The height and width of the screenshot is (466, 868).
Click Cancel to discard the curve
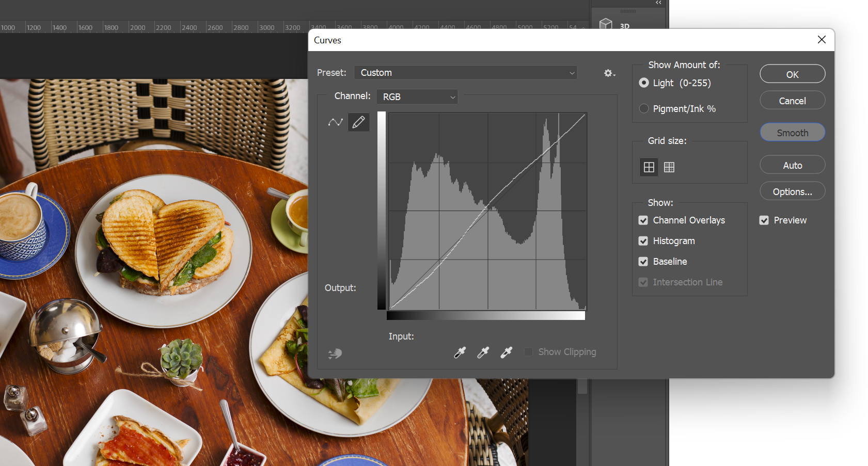tap(793, 101)
